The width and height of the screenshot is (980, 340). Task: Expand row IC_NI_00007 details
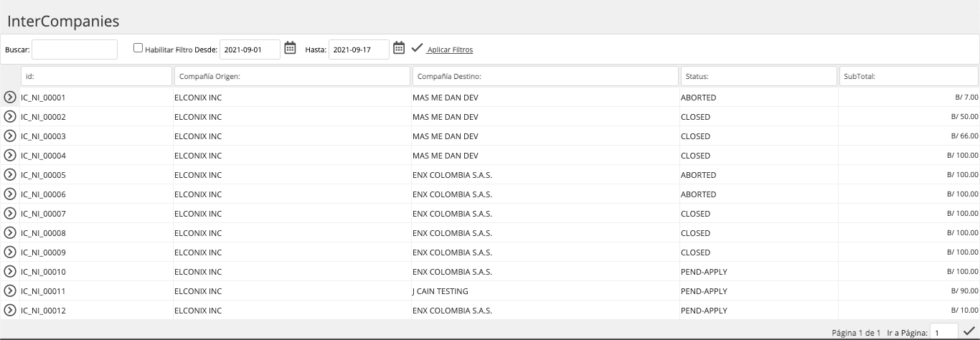pyautogui.click(x=10, y=213)
